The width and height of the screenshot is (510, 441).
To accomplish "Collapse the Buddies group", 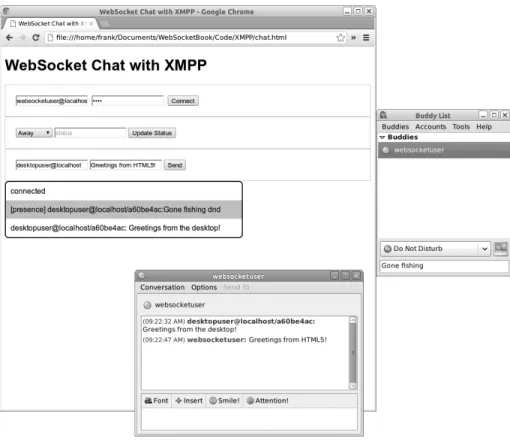I will coord(382,137).
